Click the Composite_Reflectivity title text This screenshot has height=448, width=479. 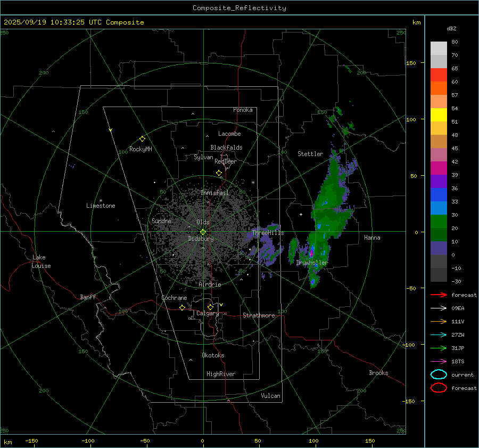coord(239,8)
